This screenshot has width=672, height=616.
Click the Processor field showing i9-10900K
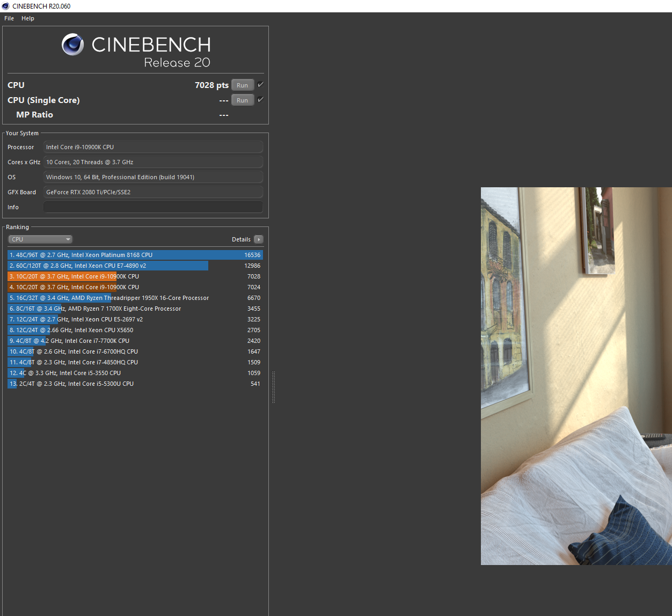point(153,147)
